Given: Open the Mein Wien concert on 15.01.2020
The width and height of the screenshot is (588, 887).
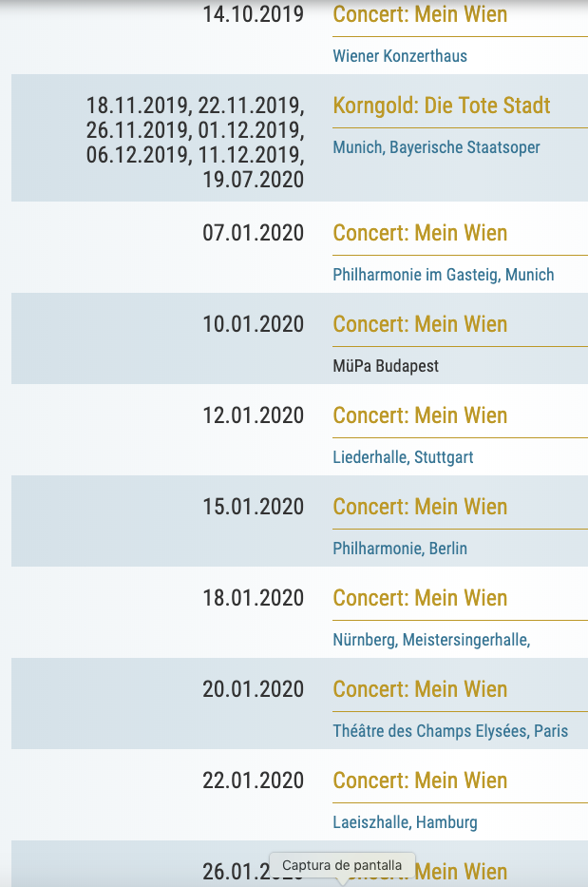Looking at the screenshot, I should point(420,507).
